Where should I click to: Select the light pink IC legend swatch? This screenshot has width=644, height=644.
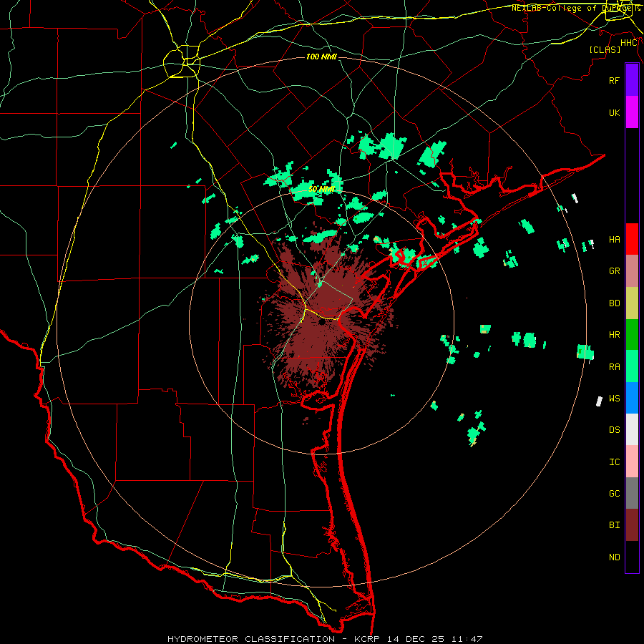[x=632, y=462]
